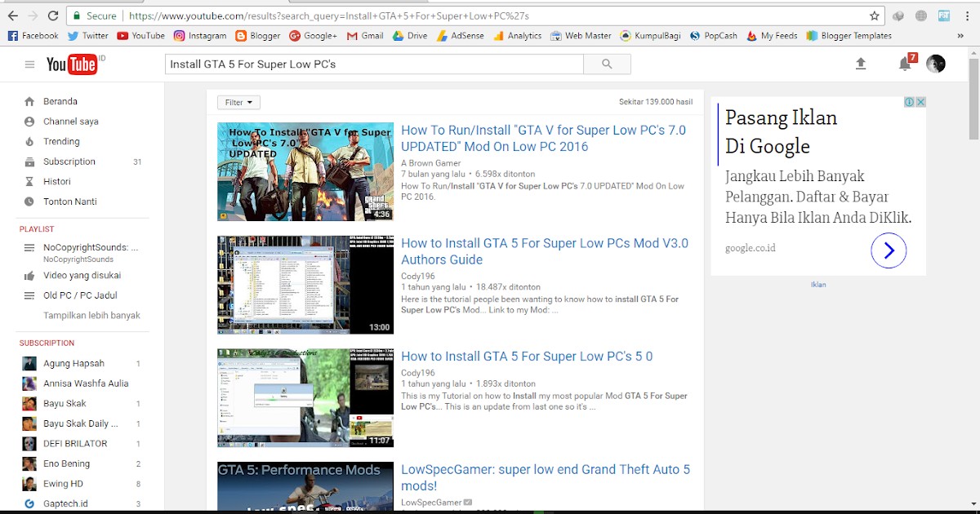Open KumpulBagi bookmark
The image size is (980, 514).
tap(650, 36)
